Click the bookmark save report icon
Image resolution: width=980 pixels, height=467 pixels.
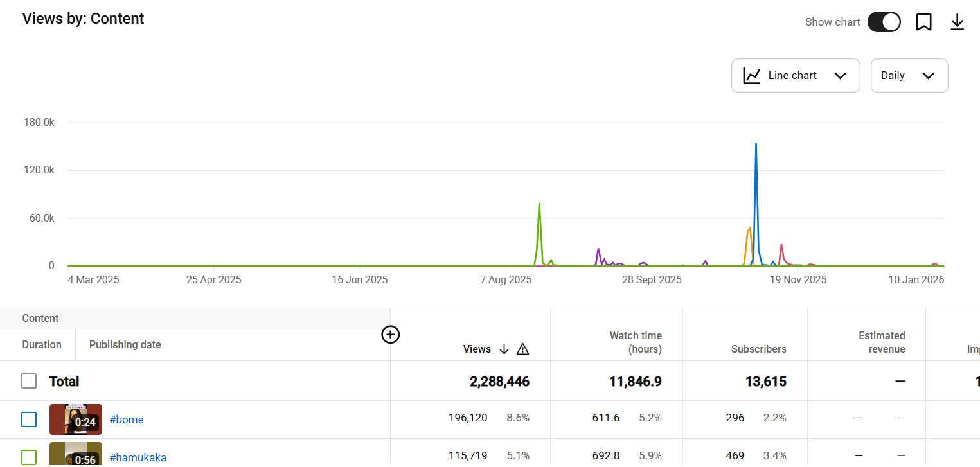(923, 22)
